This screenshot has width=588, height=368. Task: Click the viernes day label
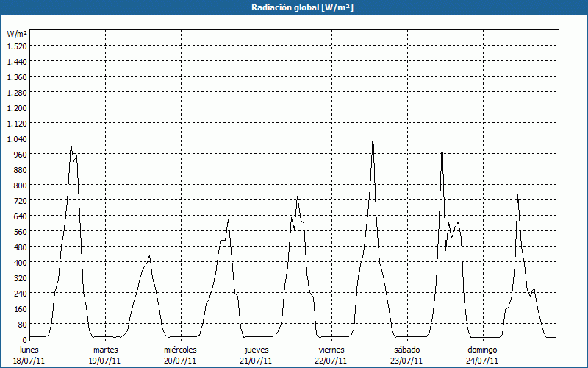point(331,350)
